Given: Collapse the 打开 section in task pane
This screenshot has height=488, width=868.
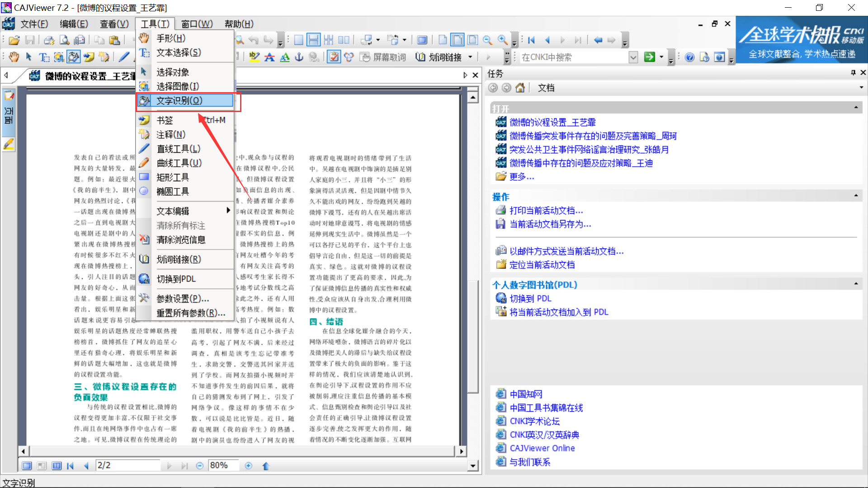Looking at the screenshot, I should click(857, 107).
